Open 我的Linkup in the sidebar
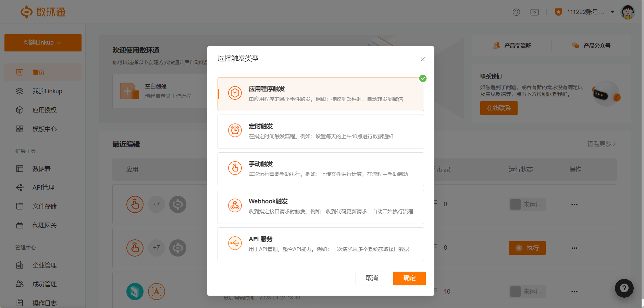This screenshot has width=644, height=308. (47, 91)
